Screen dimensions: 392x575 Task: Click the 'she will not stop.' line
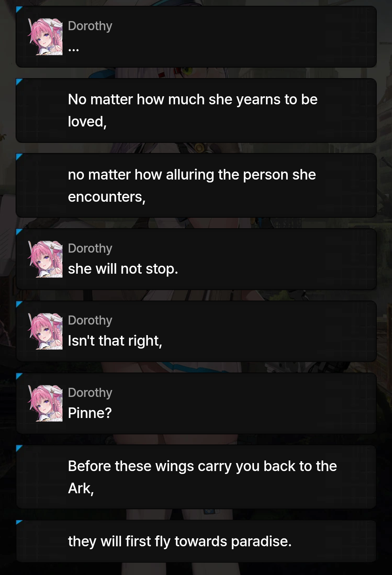(123, 269)
